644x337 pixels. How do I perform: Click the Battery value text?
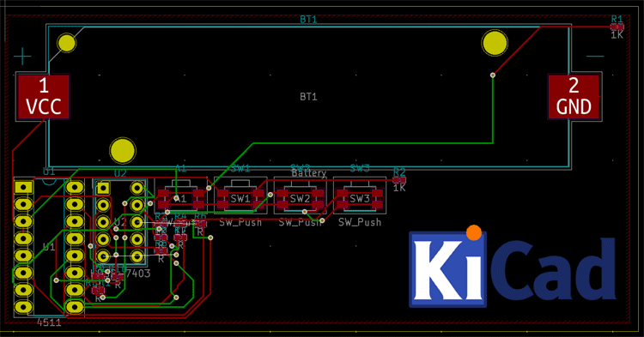click(309, 173)
